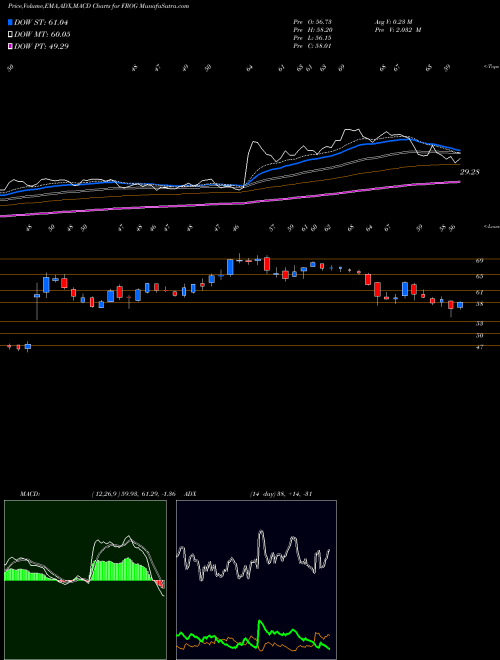Image resolution: width=500 pixels, height=660 pixels.
Task: Click the 'Pre O: 56.73' open value
Action: pyautogui.click(x=312, y=22)
